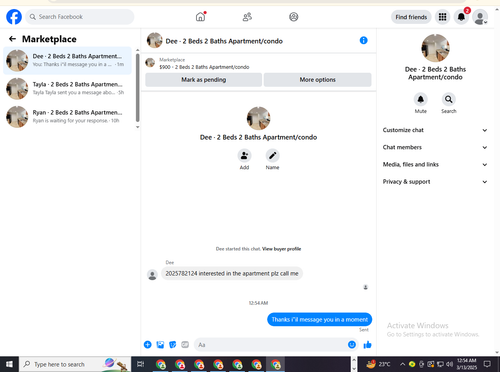Image resolution: width=500 pixels, height=372 pixels.
Task: Click the large Dee listing thumbnail in sidebar
Action: pyautogui.click(x=435, y=48)
